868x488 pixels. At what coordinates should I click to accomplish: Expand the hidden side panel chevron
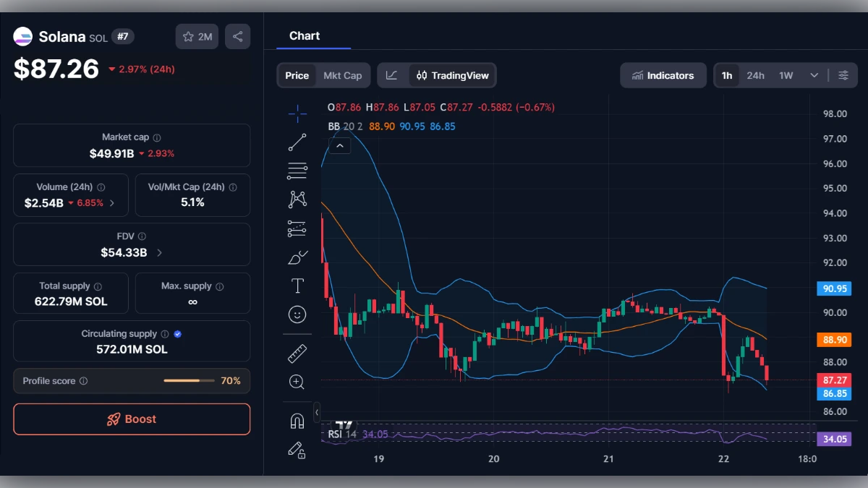[316, 411]
